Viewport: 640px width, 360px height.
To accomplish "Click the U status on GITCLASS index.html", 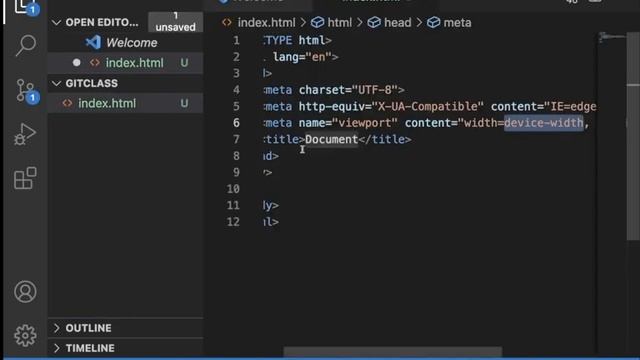I will [184, 103].
